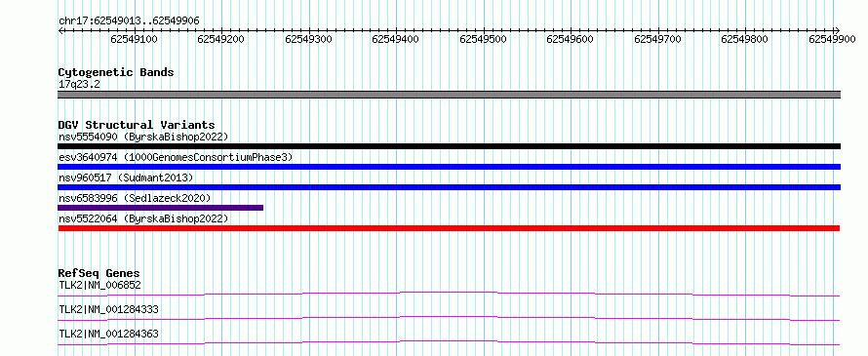Open transcript TLK2|NM_001284363 label

point(108,334)
